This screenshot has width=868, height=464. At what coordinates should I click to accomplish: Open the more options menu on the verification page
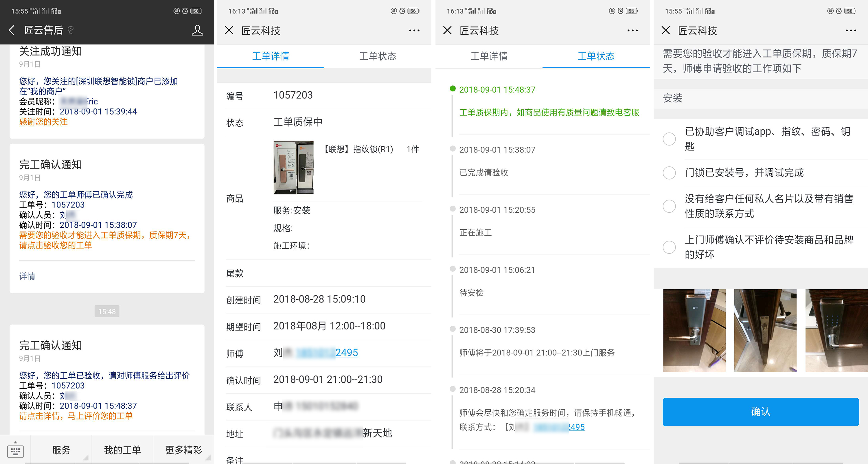pos(850,30)
